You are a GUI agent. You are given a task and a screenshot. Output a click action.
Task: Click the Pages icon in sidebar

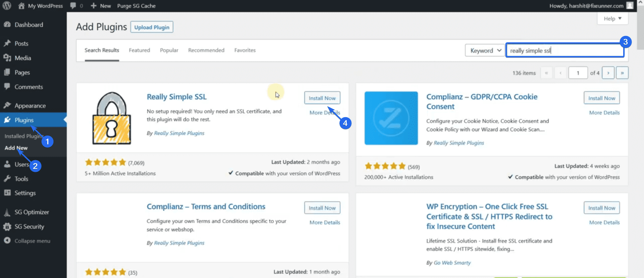click(7, 72)
